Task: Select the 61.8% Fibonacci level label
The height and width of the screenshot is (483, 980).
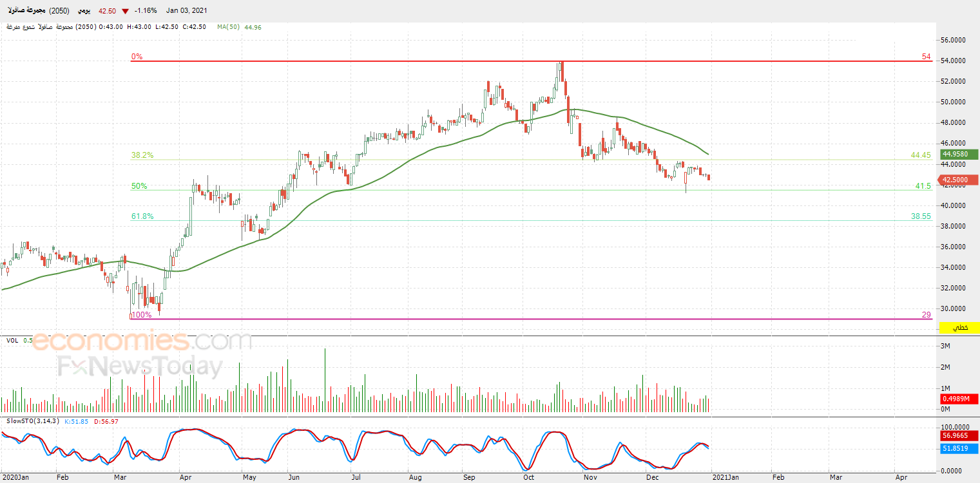Action: pyautogui.click(x=142, y=216)
